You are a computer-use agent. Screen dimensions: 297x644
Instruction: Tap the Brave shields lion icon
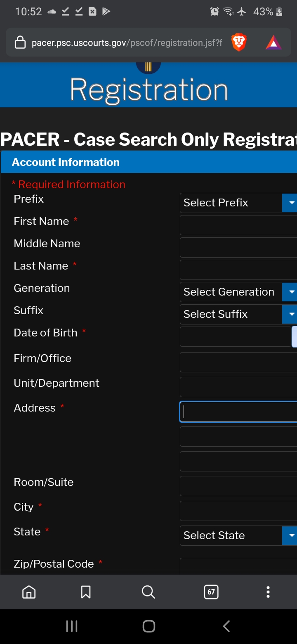tap(239, 43)
